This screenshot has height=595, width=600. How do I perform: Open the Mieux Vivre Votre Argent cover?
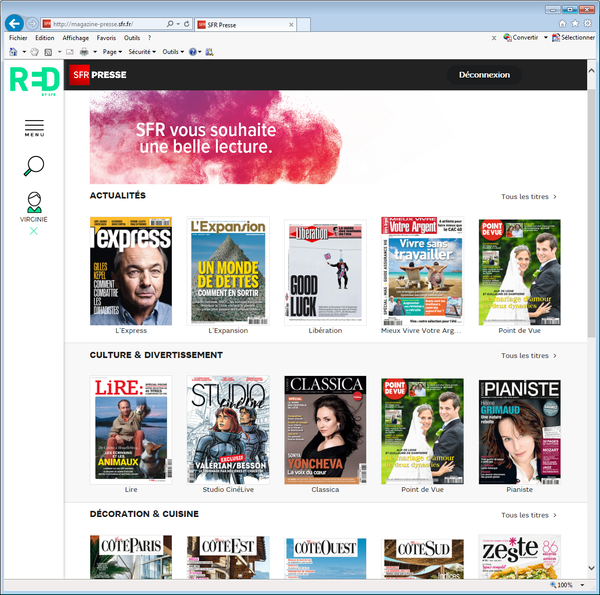click(422, 271)
